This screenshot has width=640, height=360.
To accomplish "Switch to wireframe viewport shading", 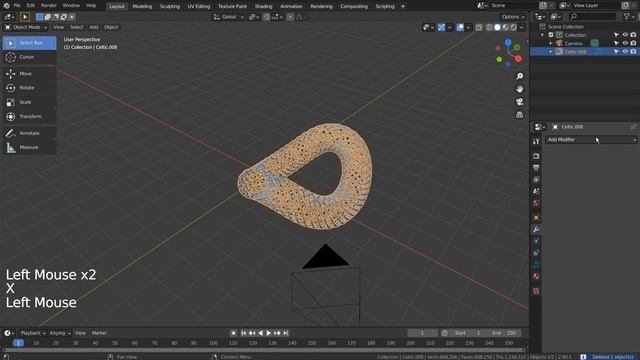I will click(489, 27).
